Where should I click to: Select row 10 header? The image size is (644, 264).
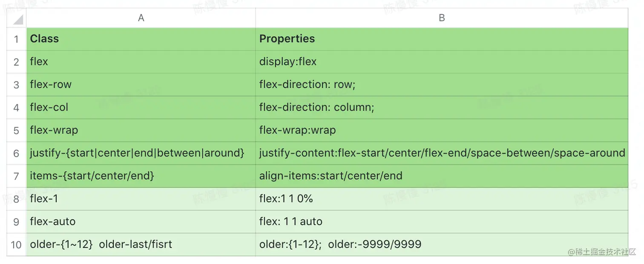(x=16, y=244)
